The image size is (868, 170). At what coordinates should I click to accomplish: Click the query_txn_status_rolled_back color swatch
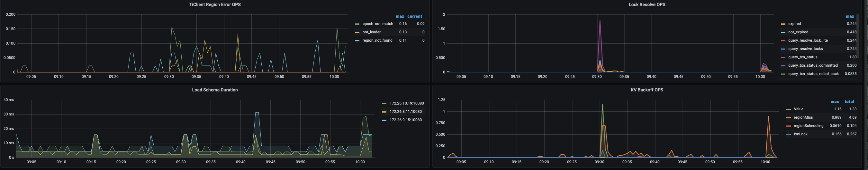coord(783,74)
